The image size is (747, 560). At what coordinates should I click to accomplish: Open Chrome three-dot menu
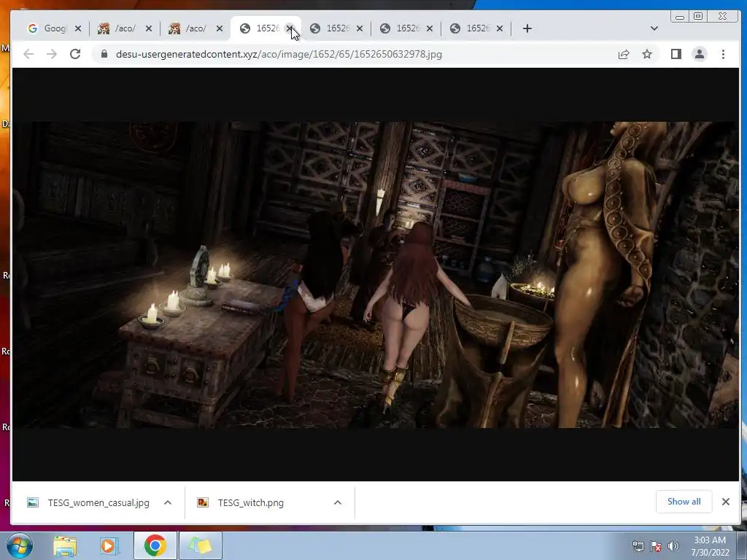pyautogui.click(x=723, y=54)
